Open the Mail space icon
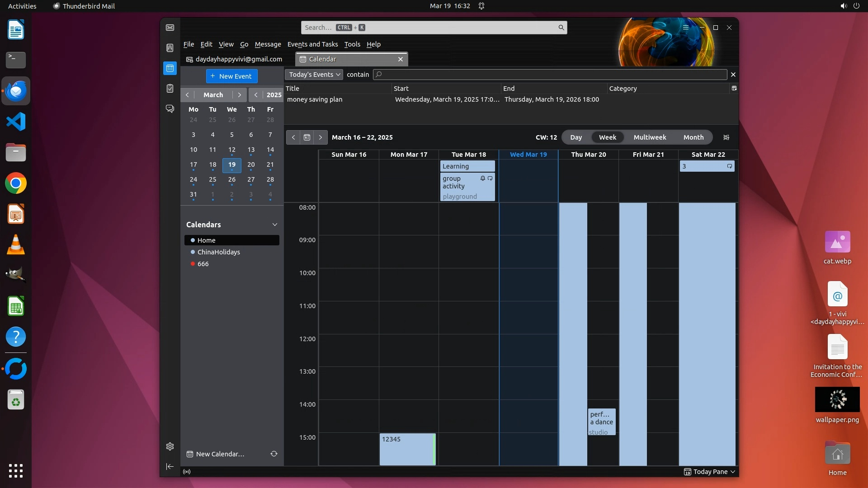Image resolution: width=868 pixels, height=488 pixels. 170,28
